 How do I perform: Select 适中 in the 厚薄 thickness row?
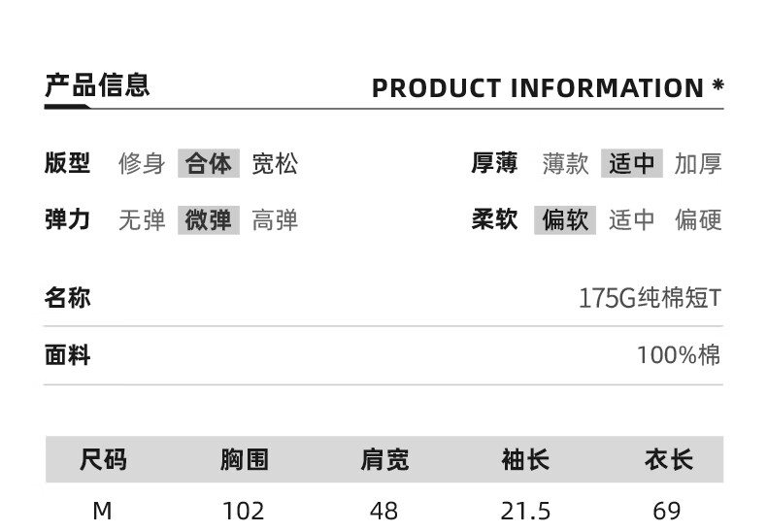coord(631,163)
